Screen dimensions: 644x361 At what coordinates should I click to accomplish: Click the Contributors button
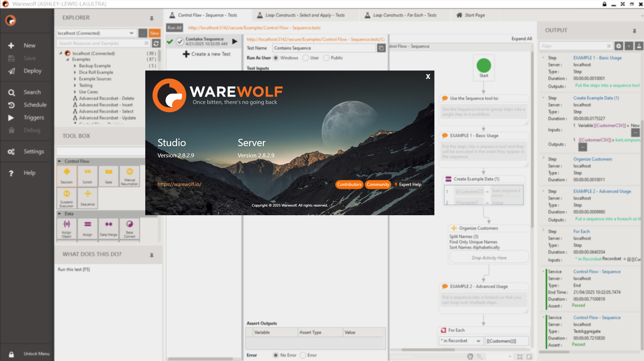(x=349, y=184)
